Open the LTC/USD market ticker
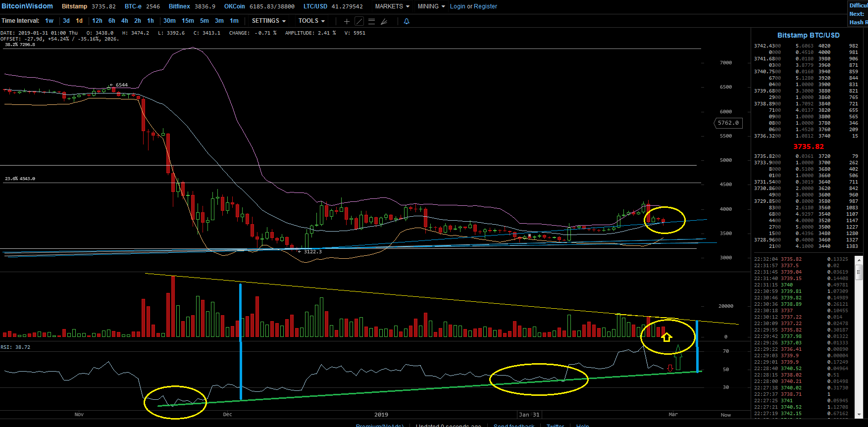The height and width of the screenshot is (427, 868). pyautogui.click(x=333, y=6)
